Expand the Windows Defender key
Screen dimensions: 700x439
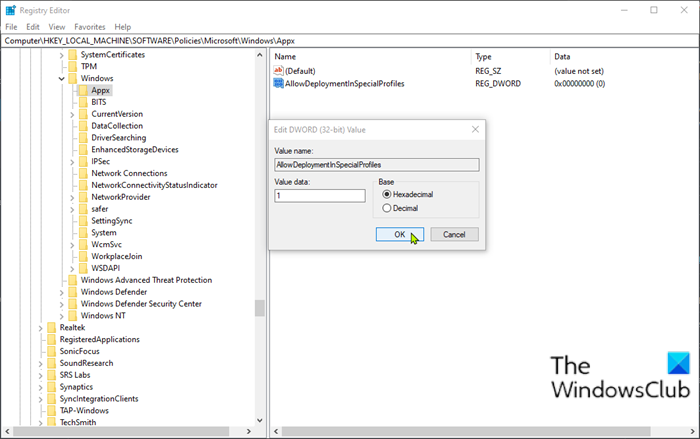click(62, 292)
